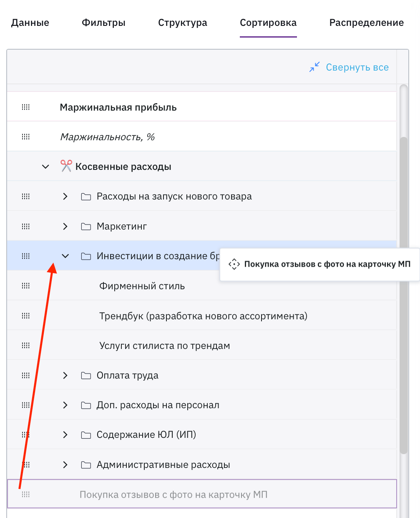420x518 pixels.
Task: Collapse Инвестиции в создание бренда folder
Action: click(65, 256)
